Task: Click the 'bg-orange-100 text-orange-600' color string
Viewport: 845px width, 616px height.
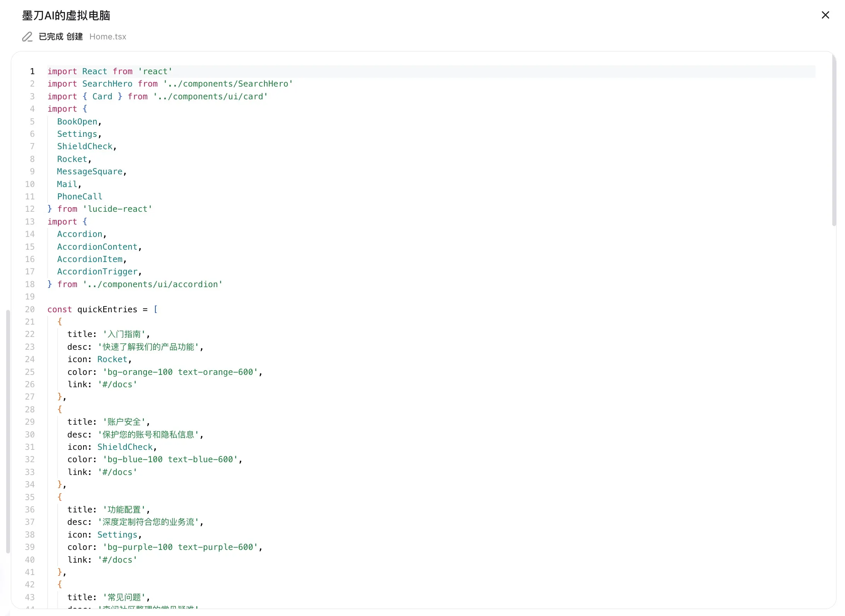Action: [181, 372]
